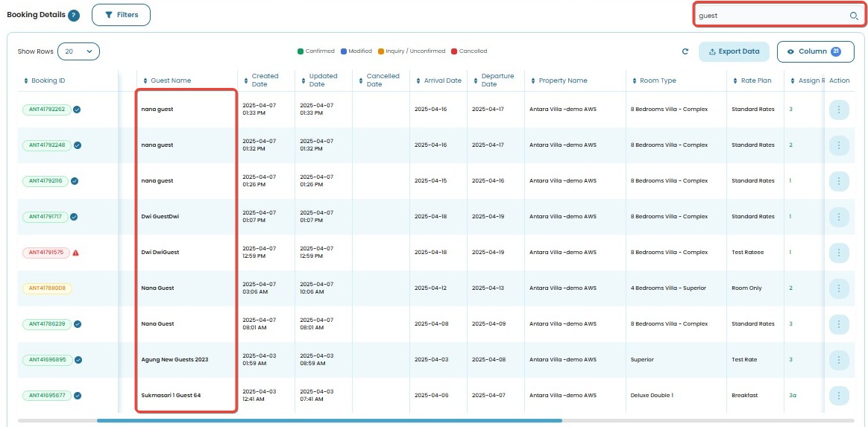Open cancelled booking ANT41791575
This screenshot has width=868, height=427.
(46, 253)
